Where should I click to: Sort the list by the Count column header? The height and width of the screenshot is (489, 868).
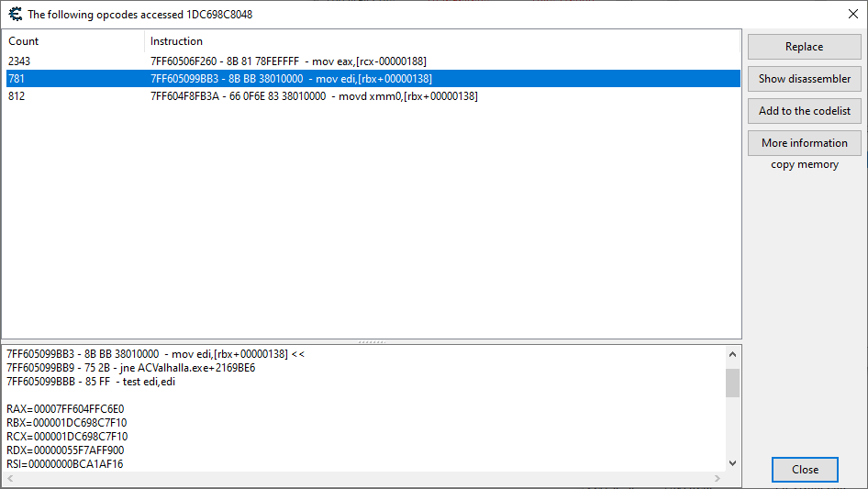point(73,41)
